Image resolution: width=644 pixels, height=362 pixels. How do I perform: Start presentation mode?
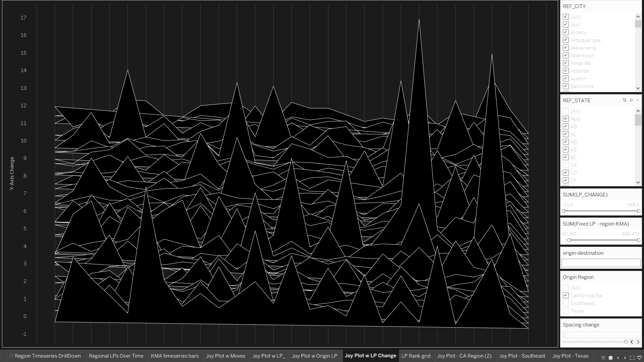639,358
